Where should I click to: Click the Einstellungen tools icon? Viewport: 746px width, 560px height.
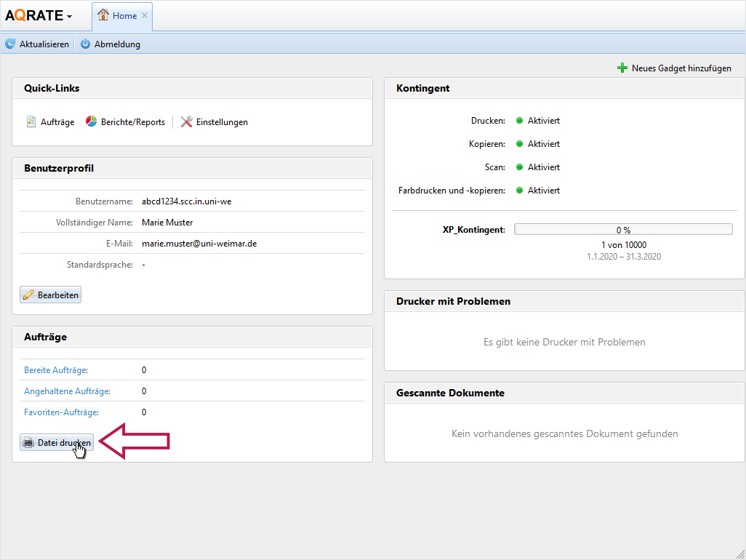coord(186,122)
